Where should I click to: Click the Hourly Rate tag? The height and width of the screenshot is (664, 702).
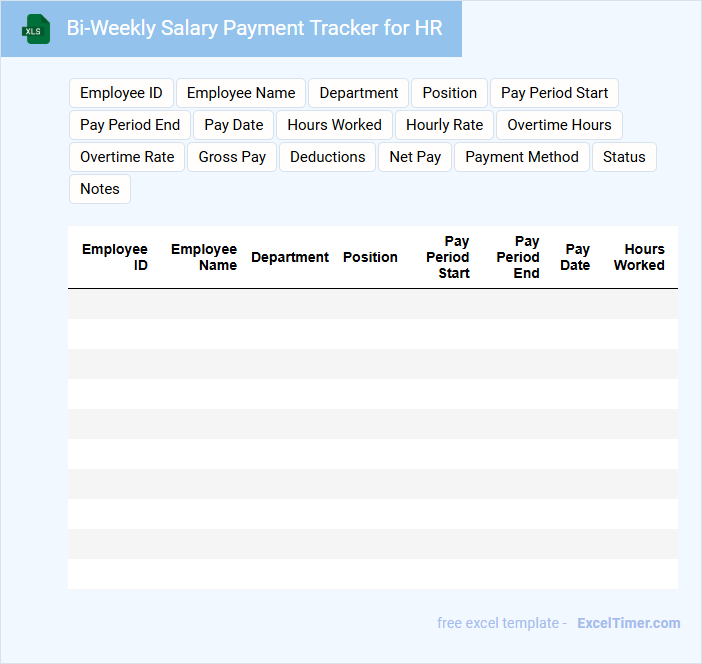click(x=445, y=125)
